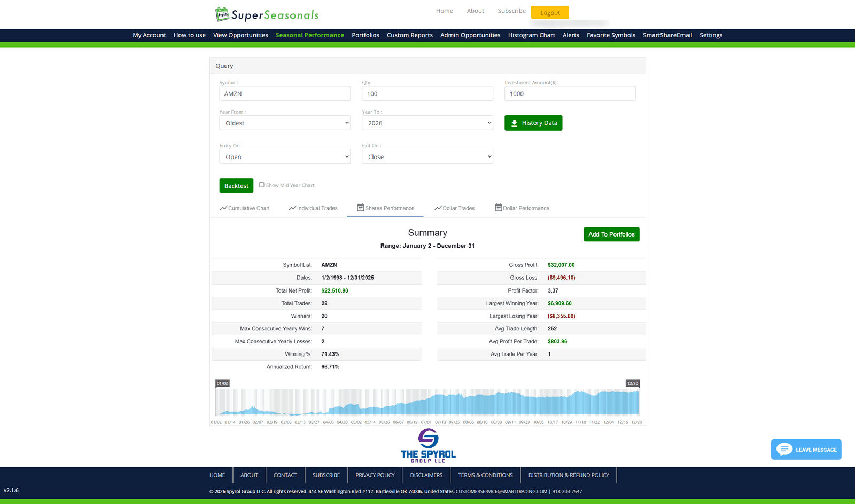Open Settings menu item

tap(711, 35)
